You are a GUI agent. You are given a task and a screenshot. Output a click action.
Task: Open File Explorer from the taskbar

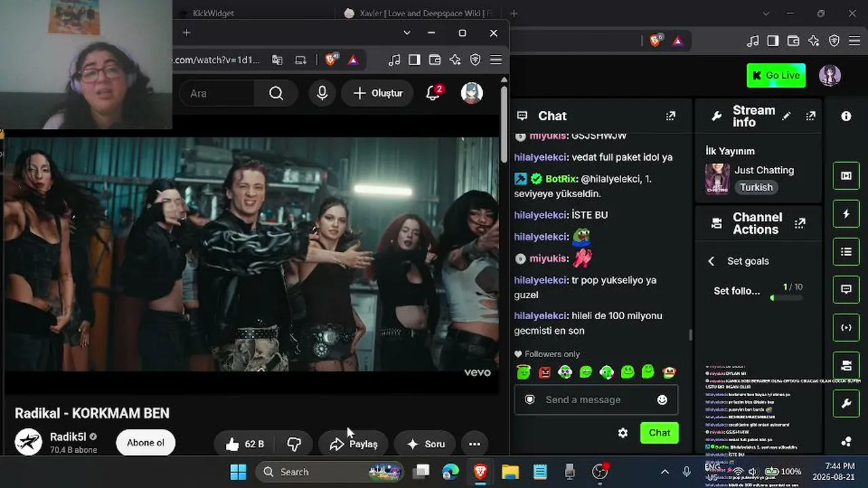[510, 472]
